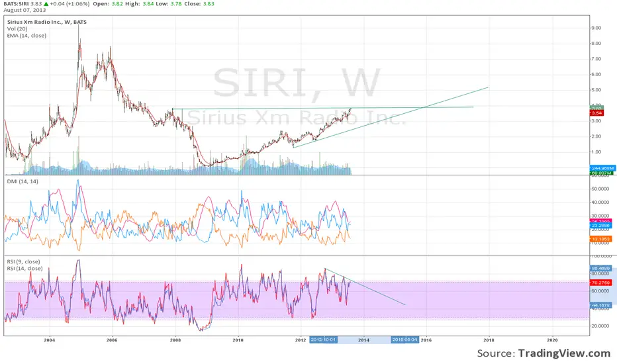Click the red 70.2759 RSI value tag
The height and width of the screenshot is (364, 617).
coord(600,283)
